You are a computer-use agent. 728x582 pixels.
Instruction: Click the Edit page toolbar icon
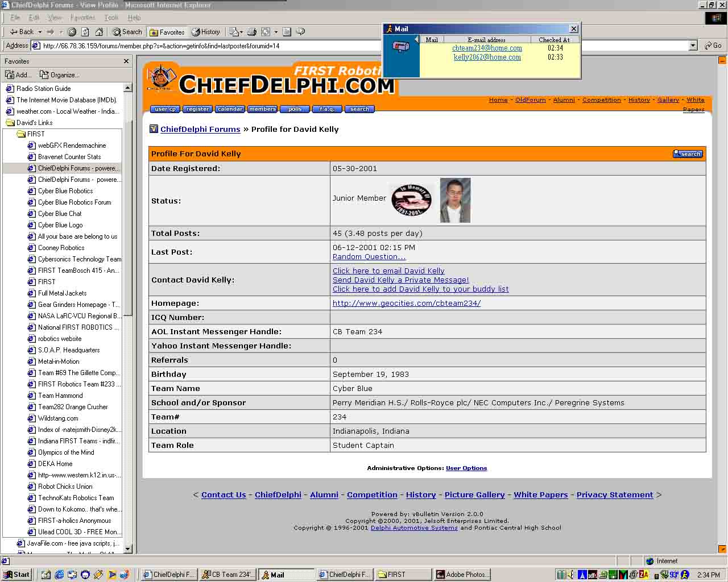[x=266, y=32]
